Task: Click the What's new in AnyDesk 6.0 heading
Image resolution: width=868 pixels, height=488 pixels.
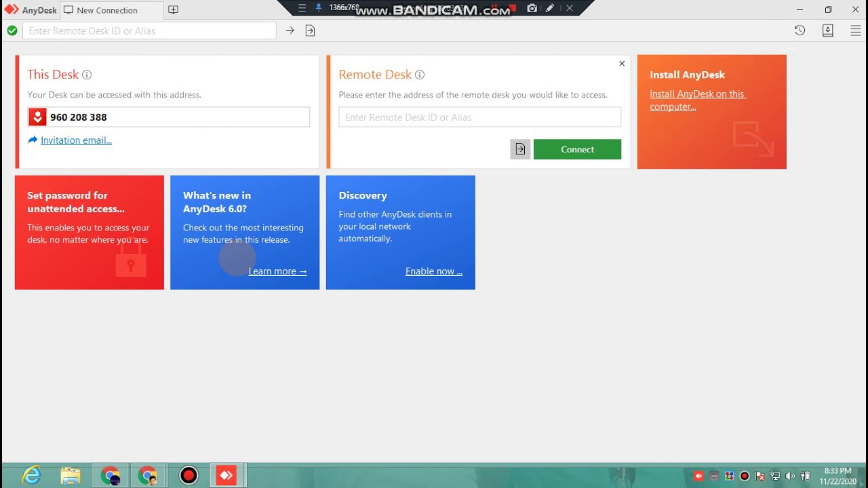Action: (217, 202)
